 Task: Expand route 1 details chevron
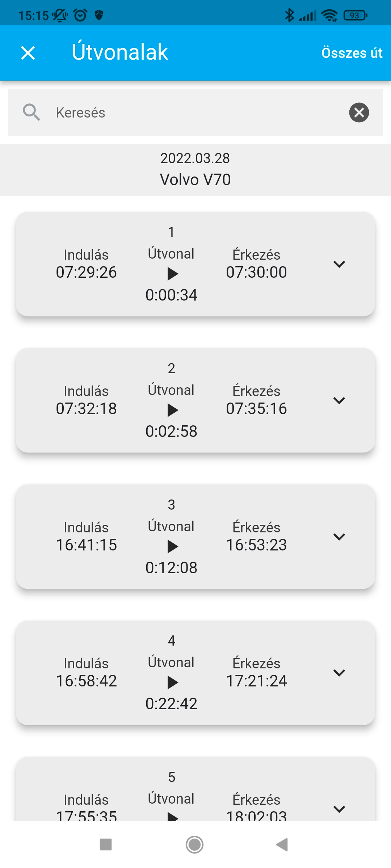click(x=339, y=264)
